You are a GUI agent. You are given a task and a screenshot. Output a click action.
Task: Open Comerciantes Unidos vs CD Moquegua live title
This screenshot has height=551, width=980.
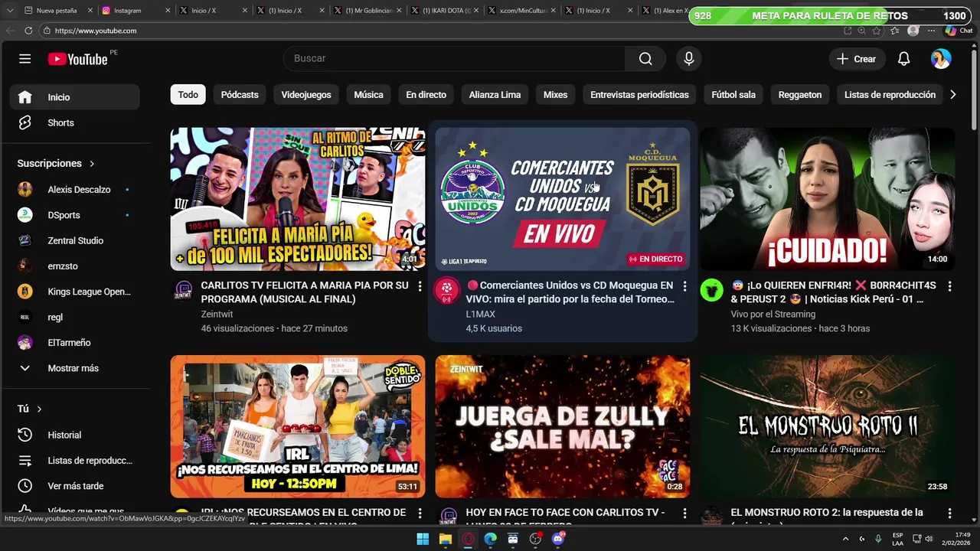(x=570, y=292)
